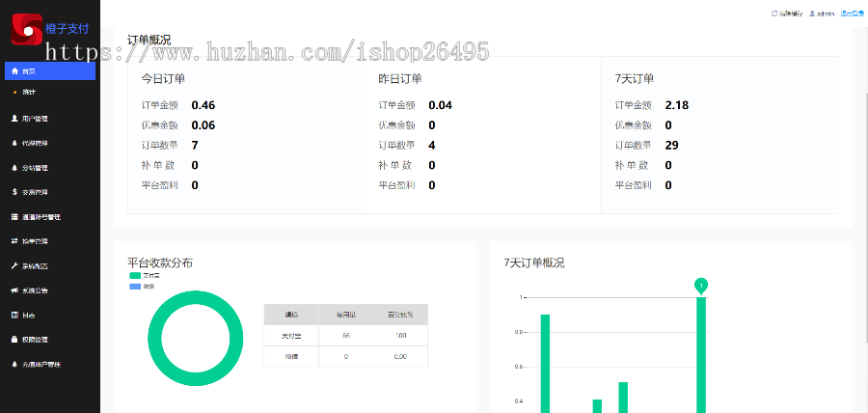The width and height of the screenshot is (868, 413).
Task: Select the 统计 submenu item
Action: click(29, 92)
